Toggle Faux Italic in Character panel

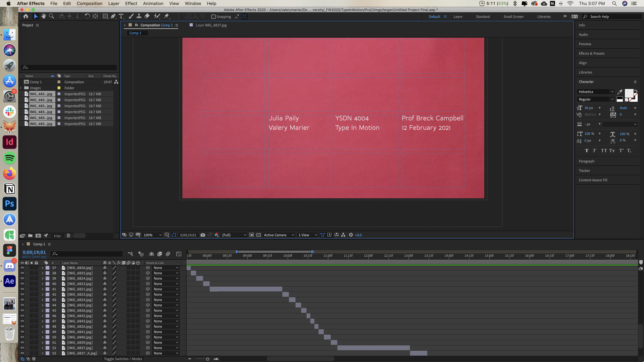coord(594,150)
